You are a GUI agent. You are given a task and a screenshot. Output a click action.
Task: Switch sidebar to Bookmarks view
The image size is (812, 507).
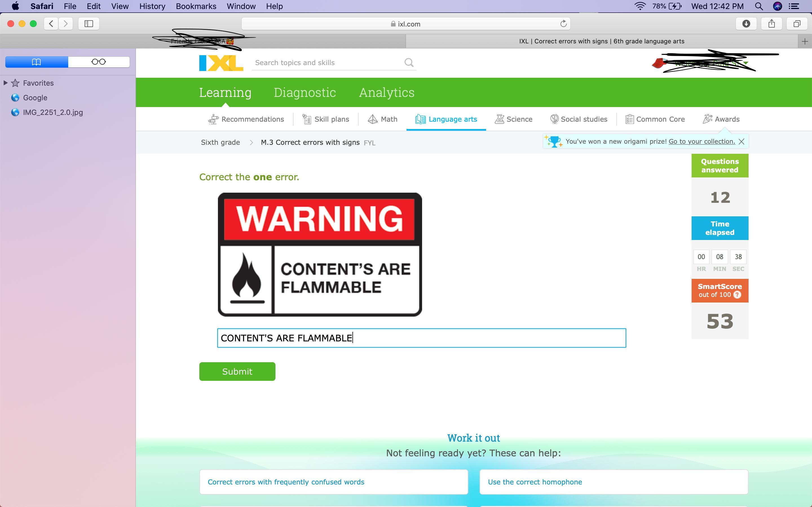(37, 62)
